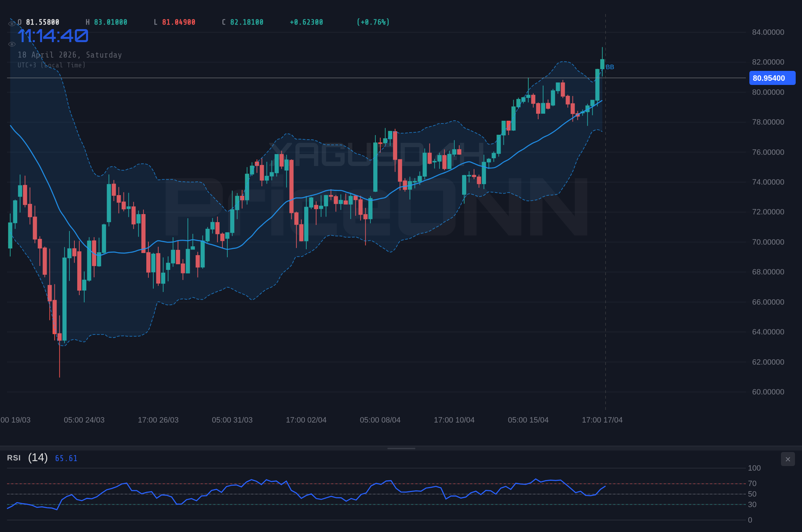Click the 62.00000 price axis label
The width and height of the screenshot is (802, 532).
point(768,362)
